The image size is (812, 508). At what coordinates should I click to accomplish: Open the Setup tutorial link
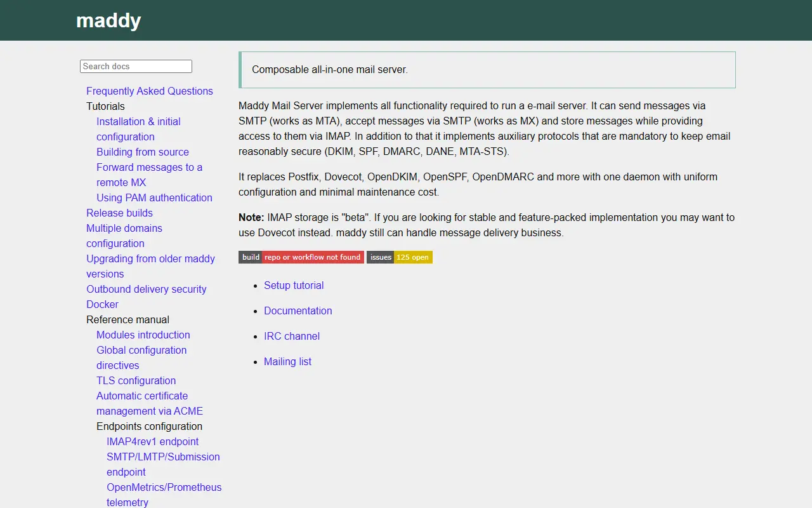(x=294, y=285)
